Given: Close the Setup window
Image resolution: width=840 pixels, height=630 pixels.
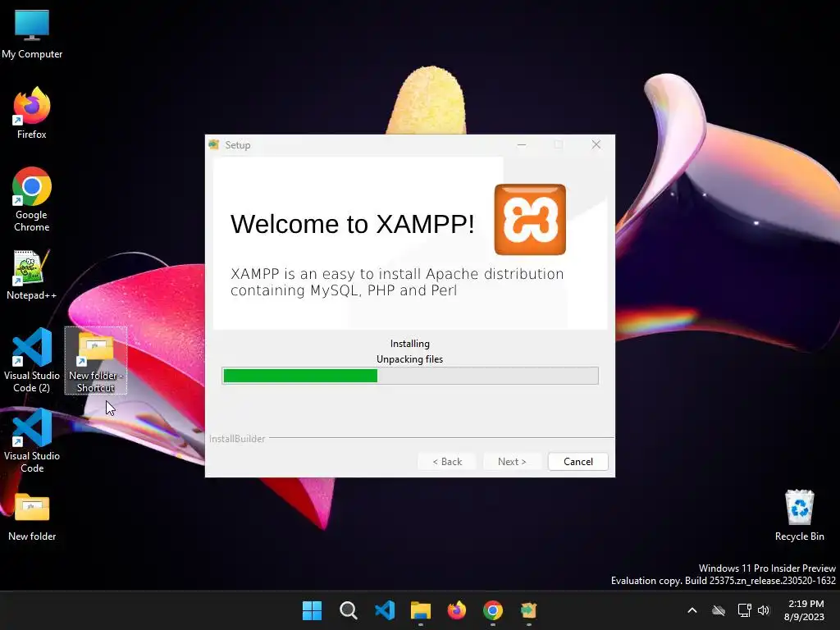Looking at the screenshot, I should click(x=596, y=144).
